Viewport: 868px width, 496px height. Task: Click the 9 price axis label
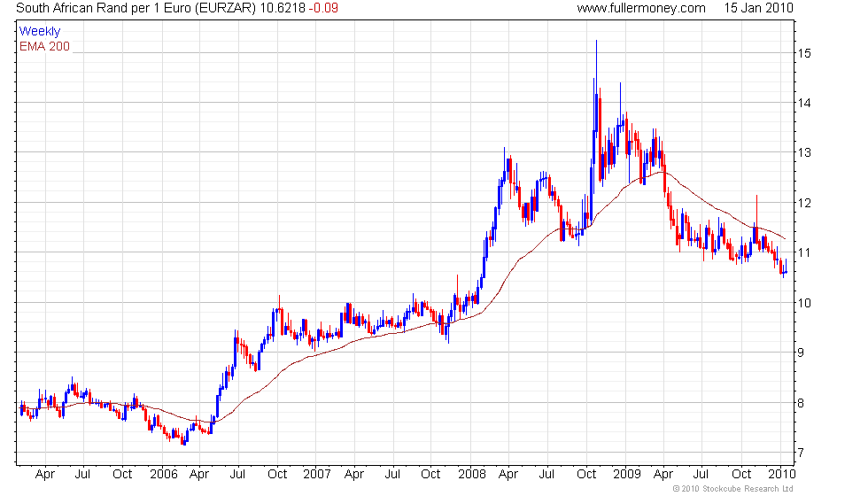coord(801,353)
